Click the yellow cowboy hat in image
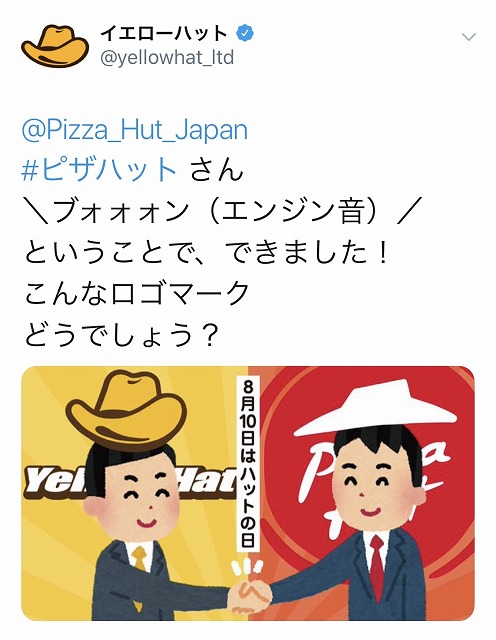Viewport: 496px width, 640px height. point(126,409)
